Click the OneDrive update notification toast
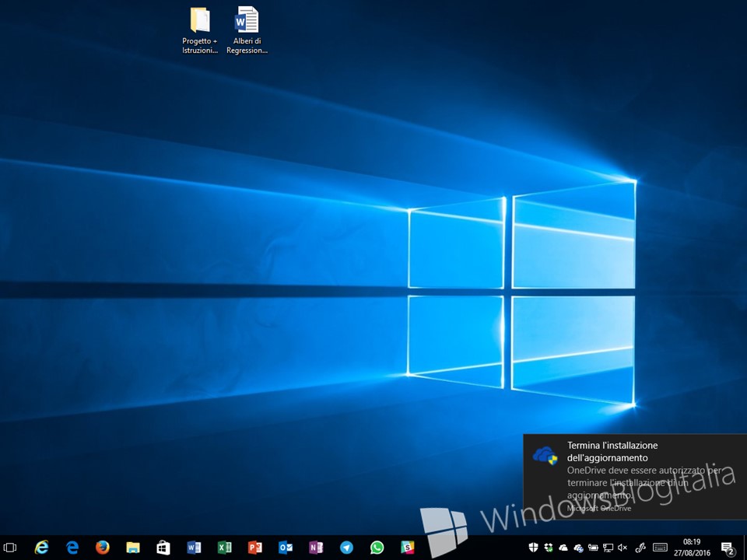 click(635, 476)
